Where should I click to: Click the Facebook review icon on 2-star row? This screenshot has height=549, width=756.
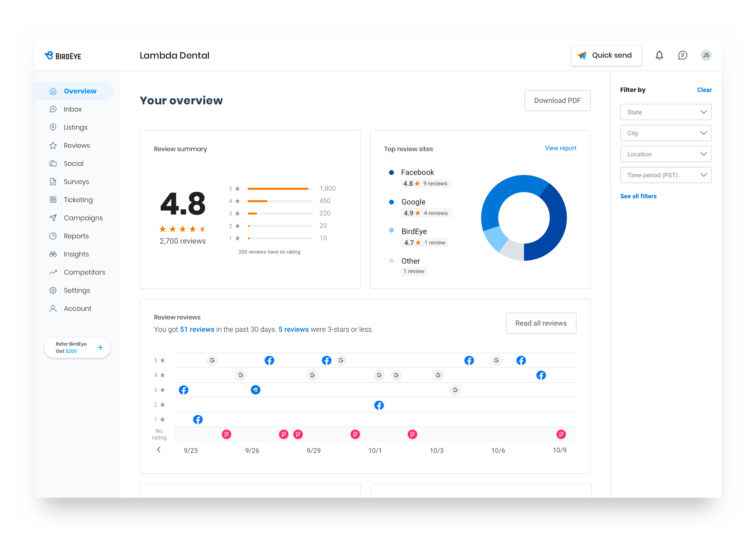[379, 405]
